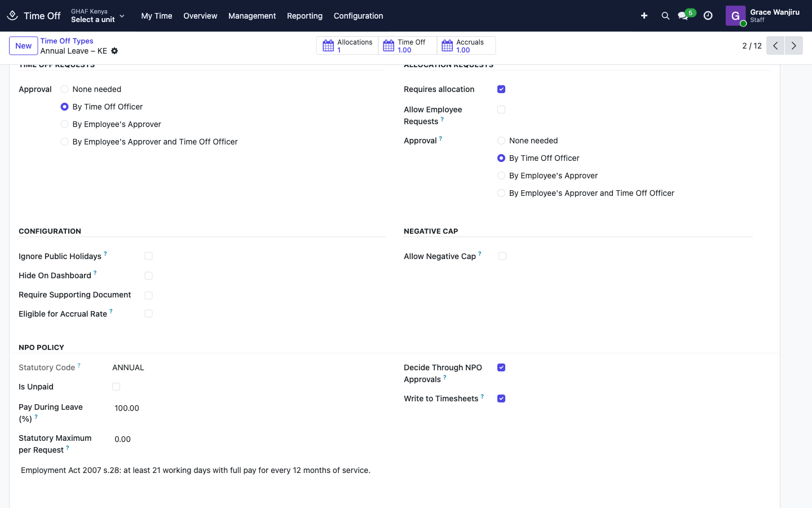Open the conversations chat icon
This screenshot has width=812, height=508.
(x=683, y=16)
